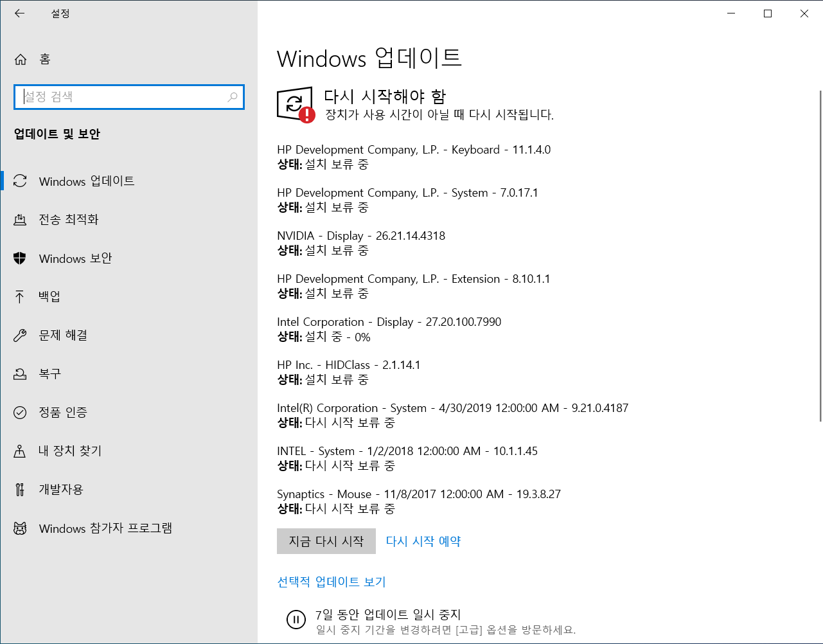The image size is (823, 644).
Task: Maximize the Settings window
Action: click(768, 13)
